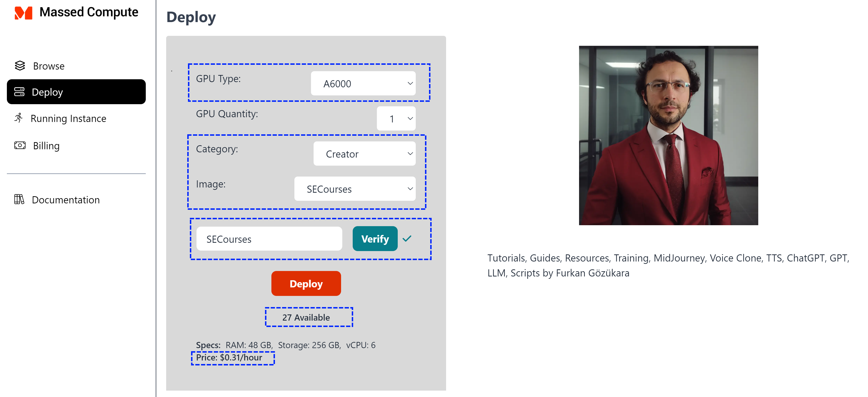Click the Browse layers icon

[20, 65]
